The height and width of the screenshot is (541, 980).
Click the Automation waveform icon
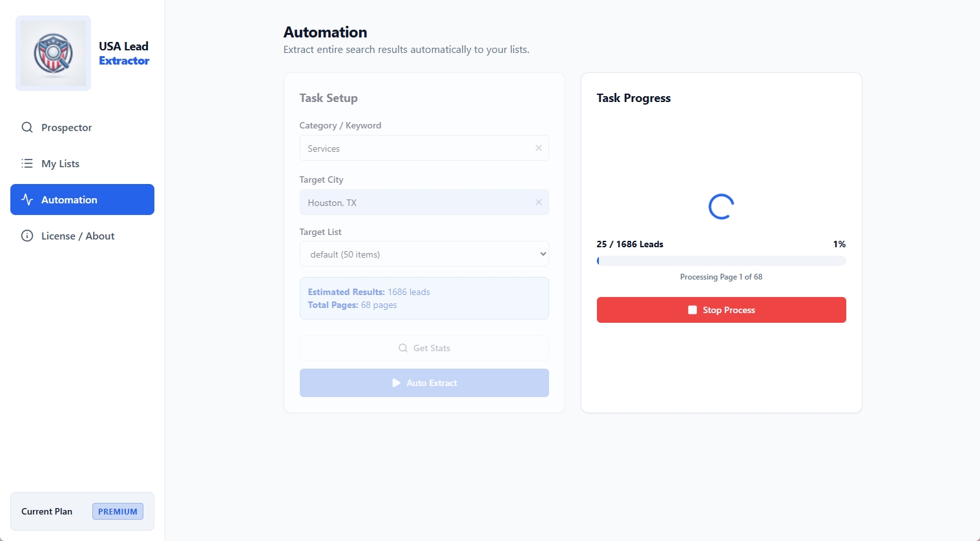coord(27,199)
